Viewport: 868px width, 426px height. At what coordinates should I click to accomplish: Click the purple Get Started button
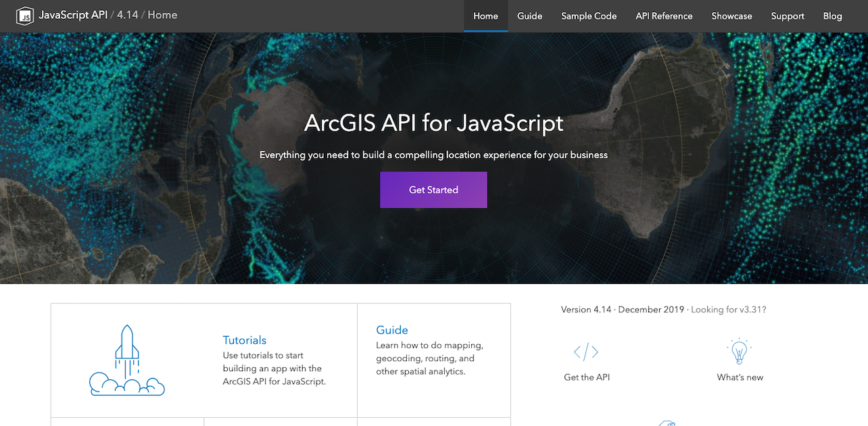coord(433,190)
